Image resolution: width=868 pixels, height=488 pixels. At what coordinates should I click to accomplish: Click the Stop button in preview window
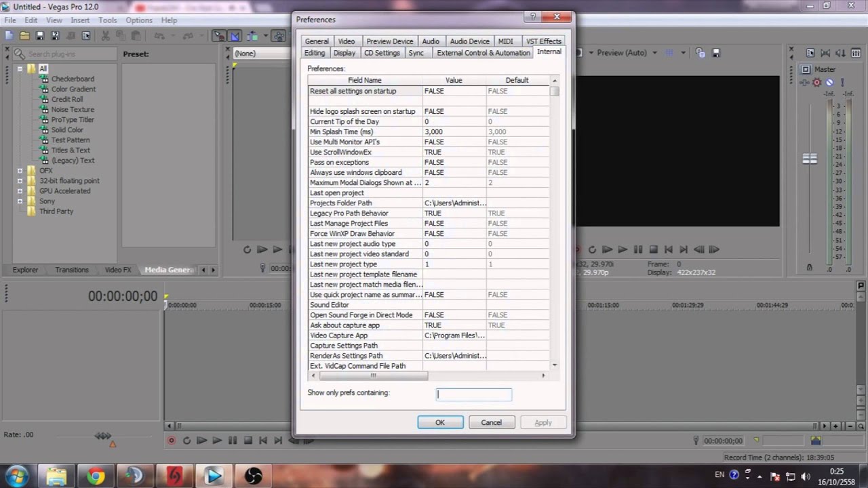point(653,249)
